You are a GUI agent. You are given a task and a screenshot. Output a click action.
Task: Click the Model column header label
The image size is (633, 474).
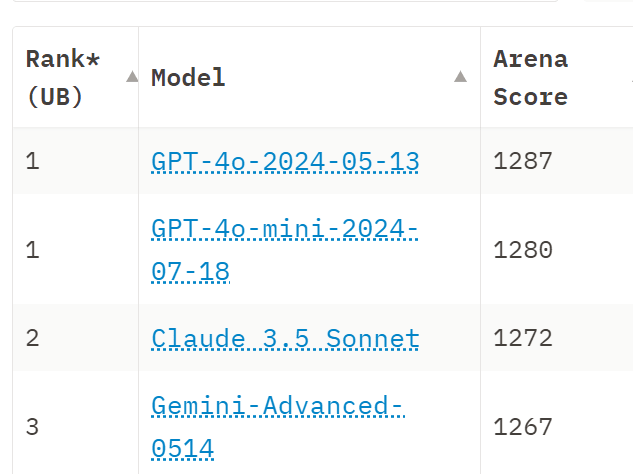click(x=188, y=78)
